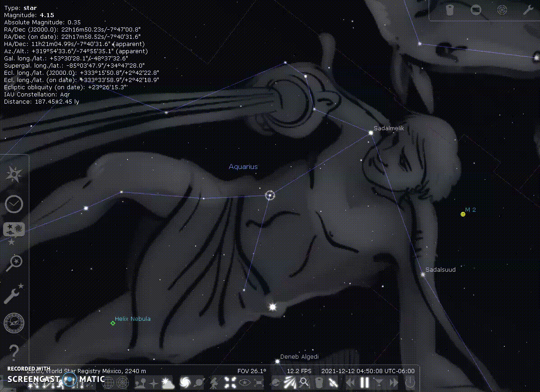
Task: Toggle planet labels
Action: click(199, 383)
